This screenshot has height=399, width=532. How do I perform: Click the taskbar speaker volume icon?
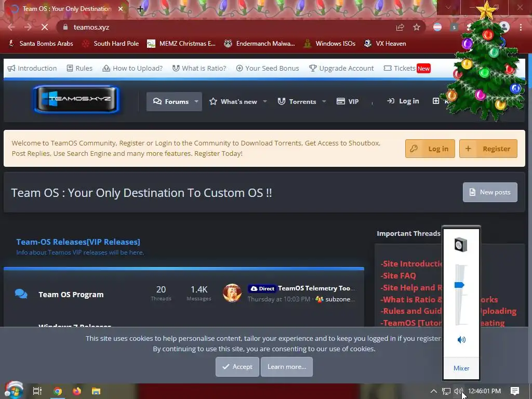tap(458, 391)
